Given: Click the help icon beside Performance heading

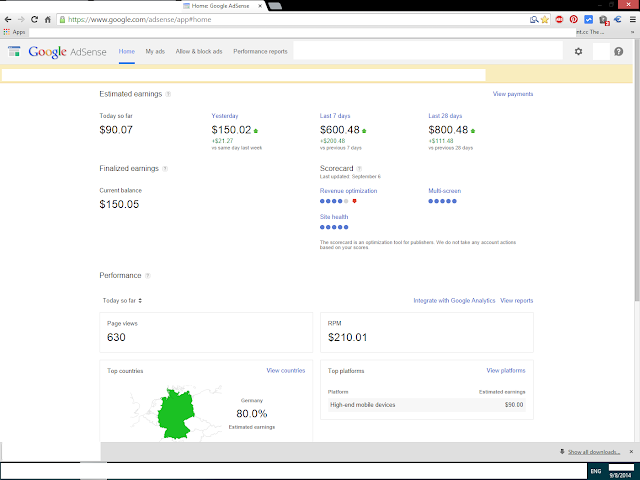Looking at the screenshot, I should point(148,276).
